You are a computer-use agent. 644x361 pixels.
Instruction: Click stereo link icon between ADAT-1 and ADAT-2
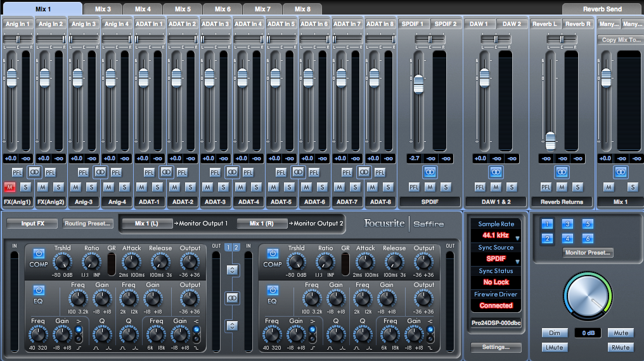point(166,172)
